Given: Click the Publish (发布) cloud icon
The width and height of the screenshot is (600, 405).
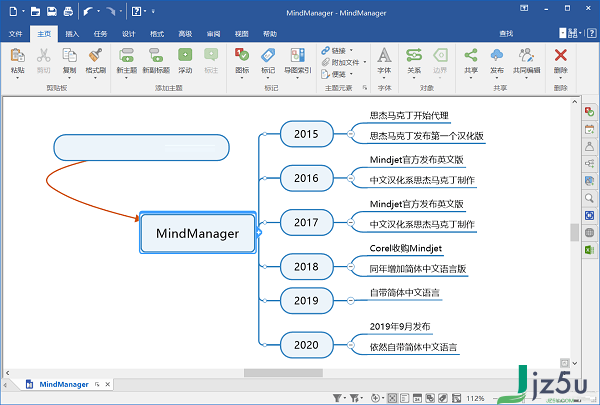Looking at the screenshot, I should tap(497, 55).
